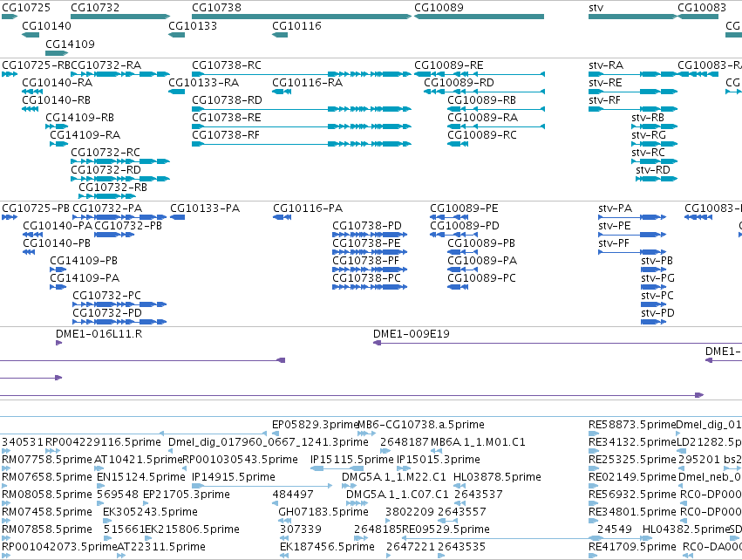The image size is (742, 560).
Task: Select protein CG10738-PC
Action: (x=370, y=287)
